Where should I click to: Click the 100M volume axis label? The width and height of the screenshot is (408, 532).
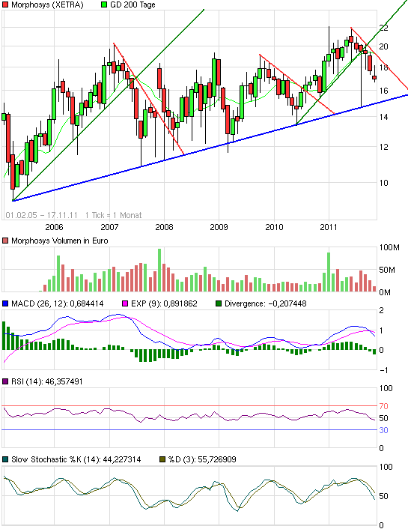[389, 247]
